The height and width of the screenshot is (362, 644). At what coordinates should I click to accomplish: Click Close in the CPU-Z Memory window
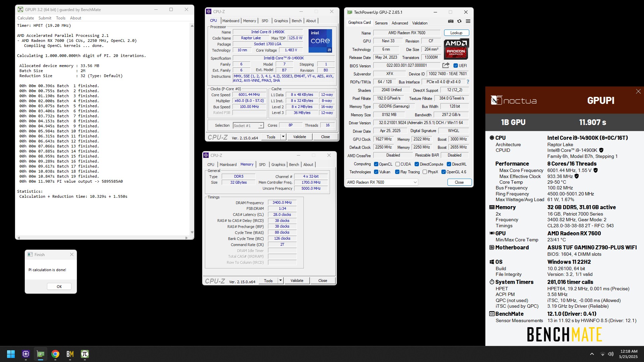click(x=323, y=281)
